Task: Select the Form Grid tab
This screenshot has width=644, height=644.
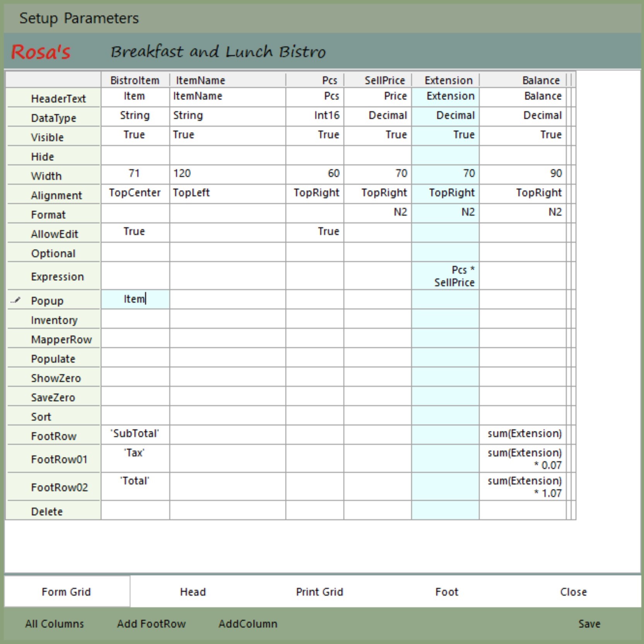Action: (x=66, y=592)
